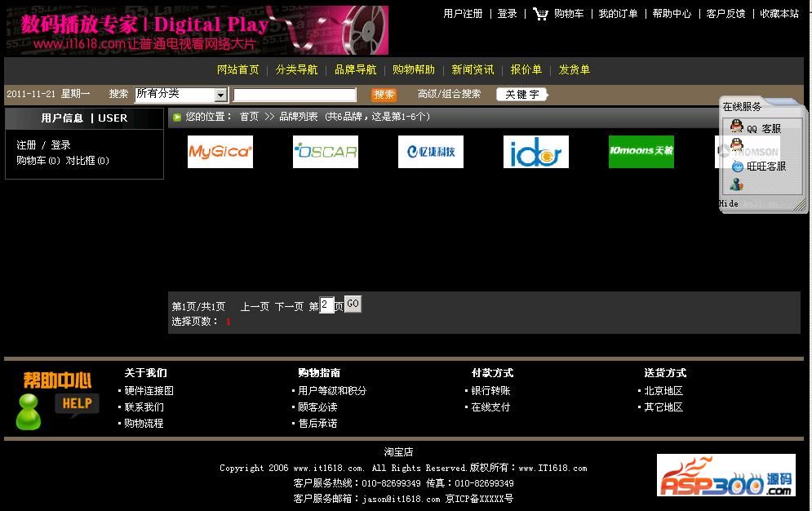Click the GO pagination button
The width and height of the screenshot is (812, 511).
pos(353,304)
